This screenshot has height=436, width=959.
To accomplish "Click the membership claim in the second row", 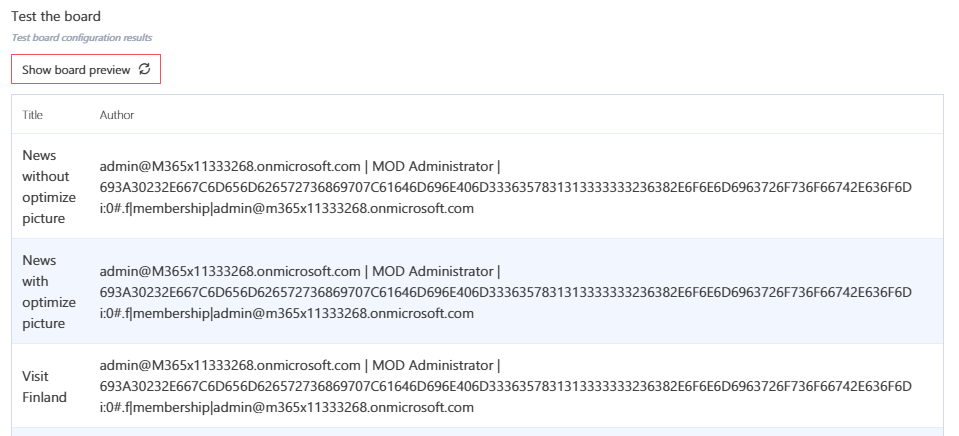I will [x=286, y=313].
